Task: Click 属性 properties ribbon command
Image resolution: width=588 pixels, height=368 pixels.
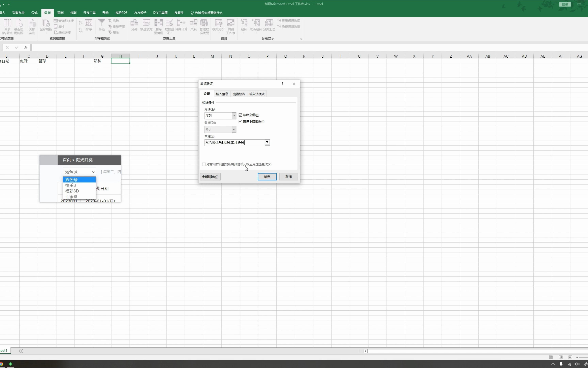Action: coord(59,27)
